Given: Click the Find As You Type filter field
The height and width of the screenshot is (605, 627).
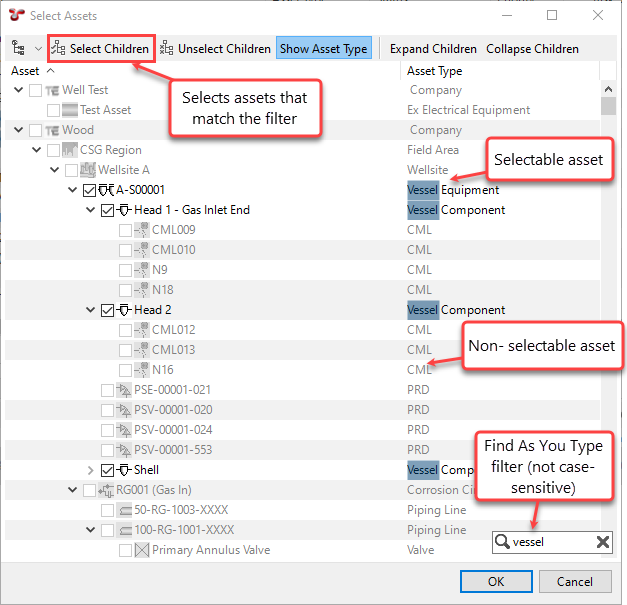Looking at the screenshot, I should coord(552,542).
